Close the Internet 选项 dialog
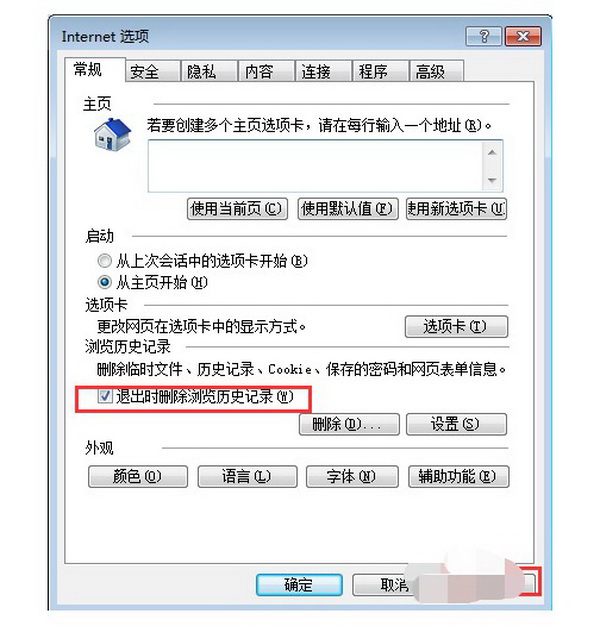The image size is (600, 626). click(x=523, y=36)
